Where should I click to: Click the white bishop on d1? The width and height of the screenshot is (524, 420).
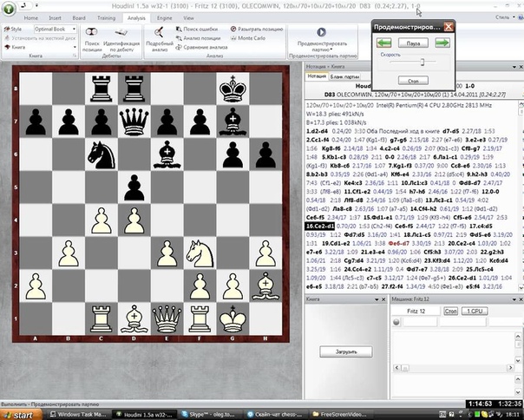[134, 318]
